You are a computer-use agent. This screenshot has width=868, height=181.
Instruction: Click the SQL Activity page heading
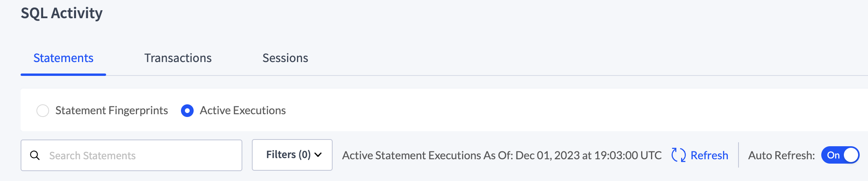(x=62, y=13)
